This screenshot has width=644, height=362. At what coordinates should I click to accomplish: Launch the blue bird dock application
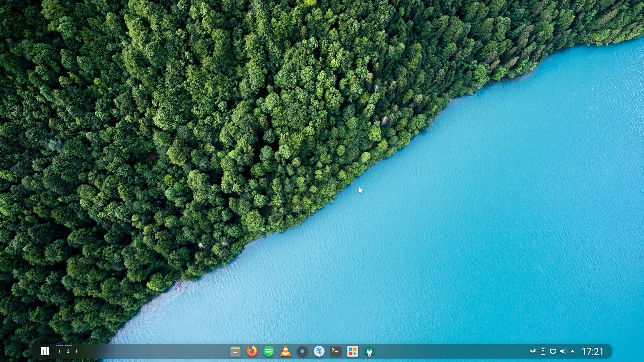point(319,351)
